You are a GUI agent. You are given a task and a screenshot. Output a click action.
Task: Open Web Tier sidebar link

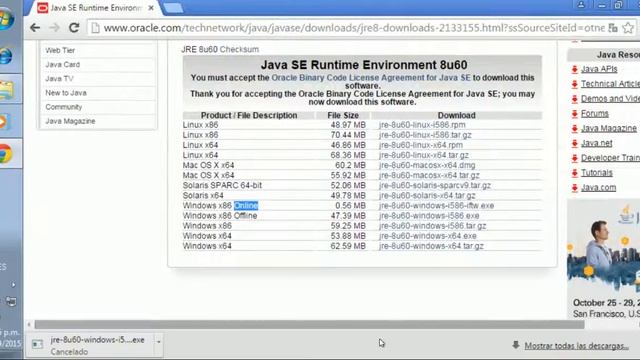pyautogui.click(x=60, y=50)
